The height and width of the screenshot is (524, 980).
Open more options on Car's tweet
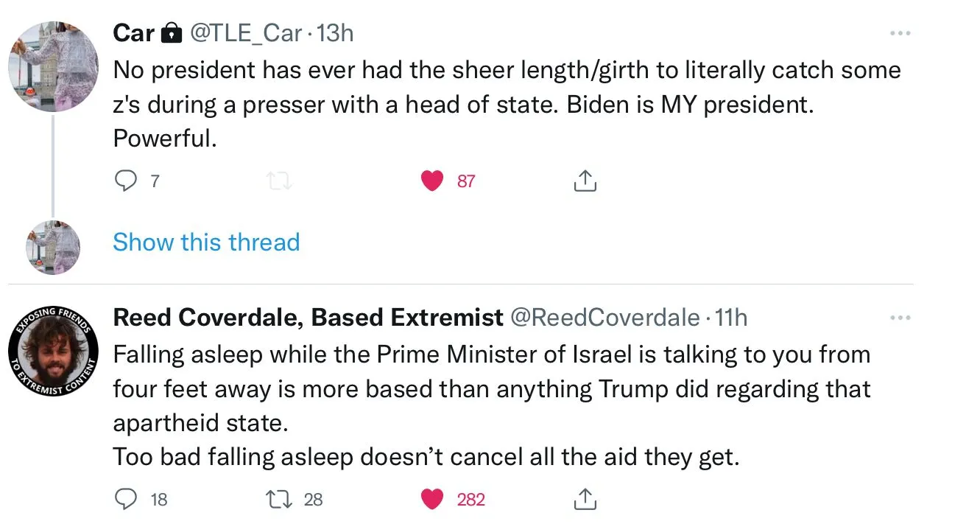(900, 33)
